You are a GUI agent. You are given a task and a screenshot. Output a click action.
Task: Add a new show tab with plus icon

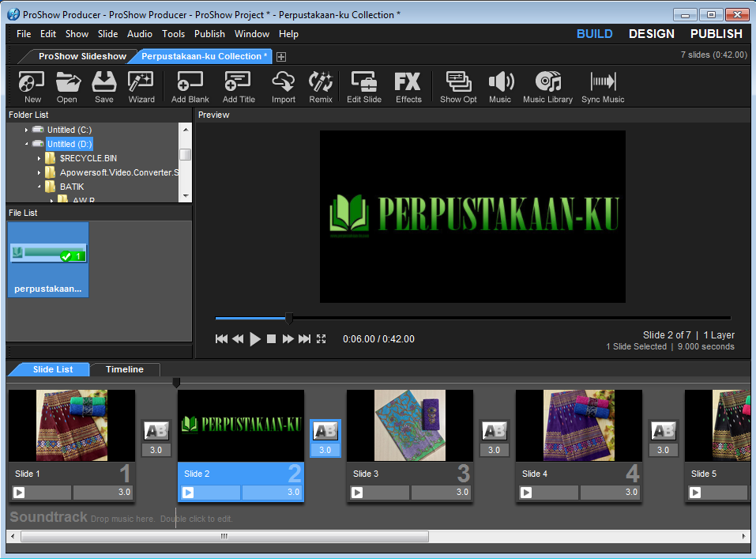pos(281,57)
